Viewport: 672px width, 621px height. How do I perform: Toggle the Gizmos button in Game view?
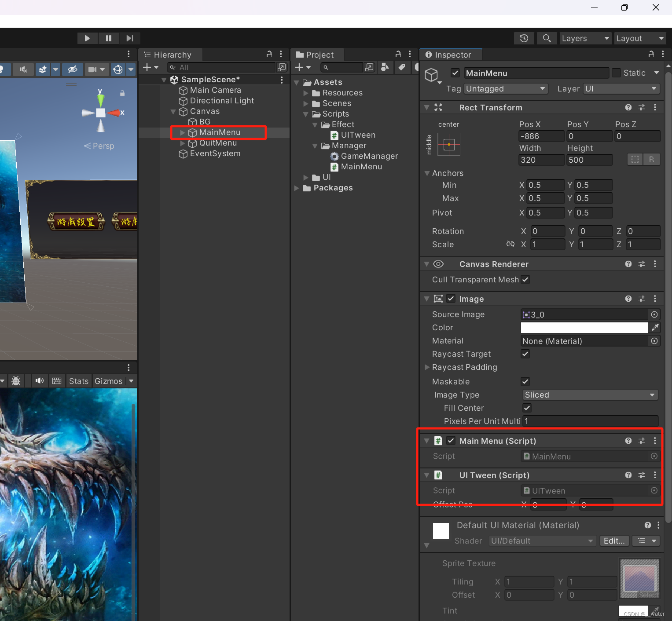click(108, 381)
